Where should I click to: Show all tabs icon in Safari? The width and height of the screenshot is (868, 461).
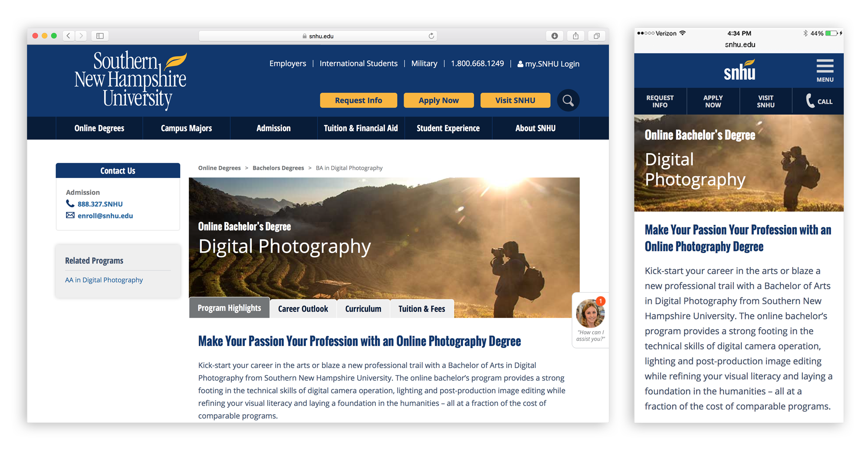click(597, 36)
